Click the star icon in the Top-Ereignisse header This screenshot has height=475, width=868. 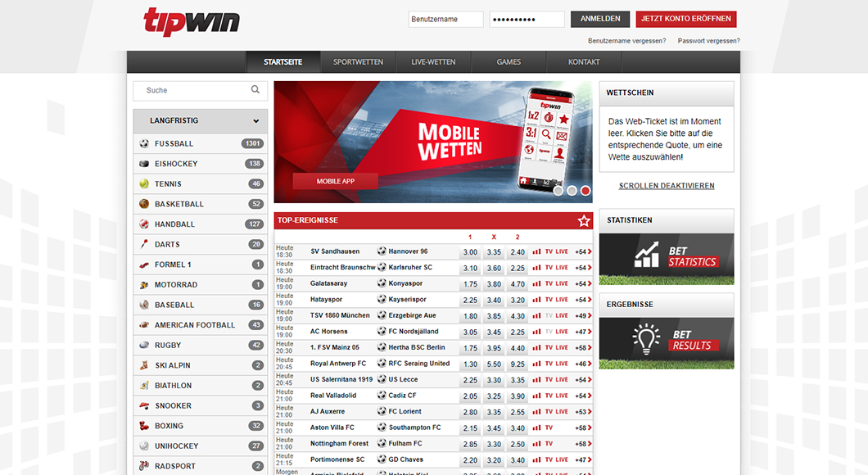point(584,220)
